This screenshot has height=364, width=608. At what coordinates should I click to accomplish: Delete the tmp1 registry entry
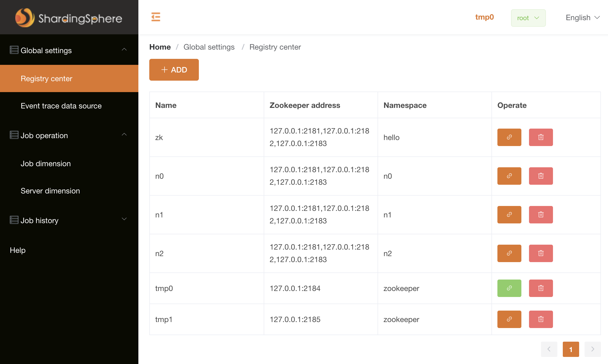pyautogui.click(x=541, y=319)
